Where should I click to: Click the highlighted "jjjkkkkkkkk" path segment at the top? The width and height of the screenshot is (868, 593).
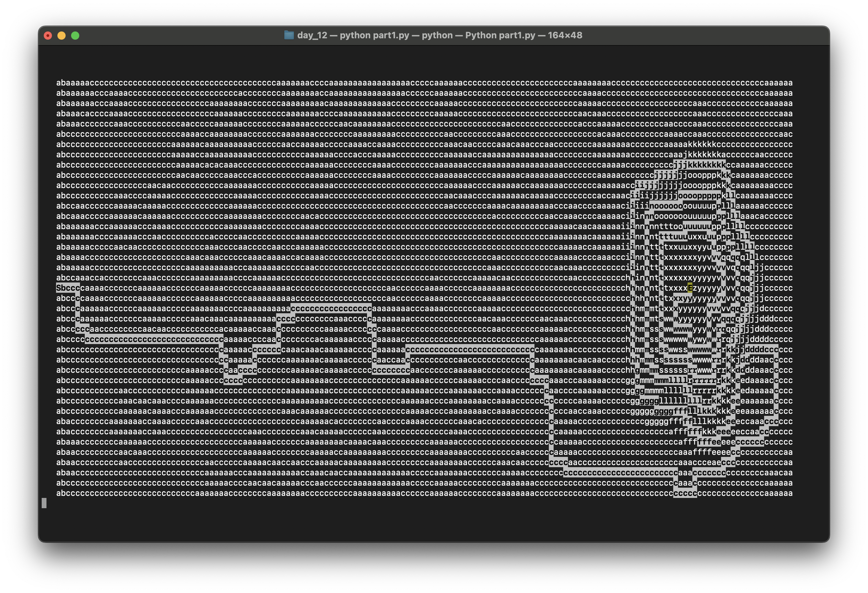coord(699,165)
